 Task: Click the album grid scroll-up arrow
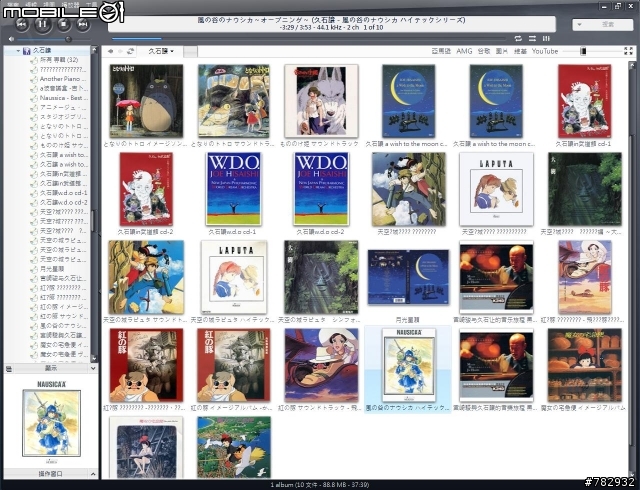coord(632,64)
